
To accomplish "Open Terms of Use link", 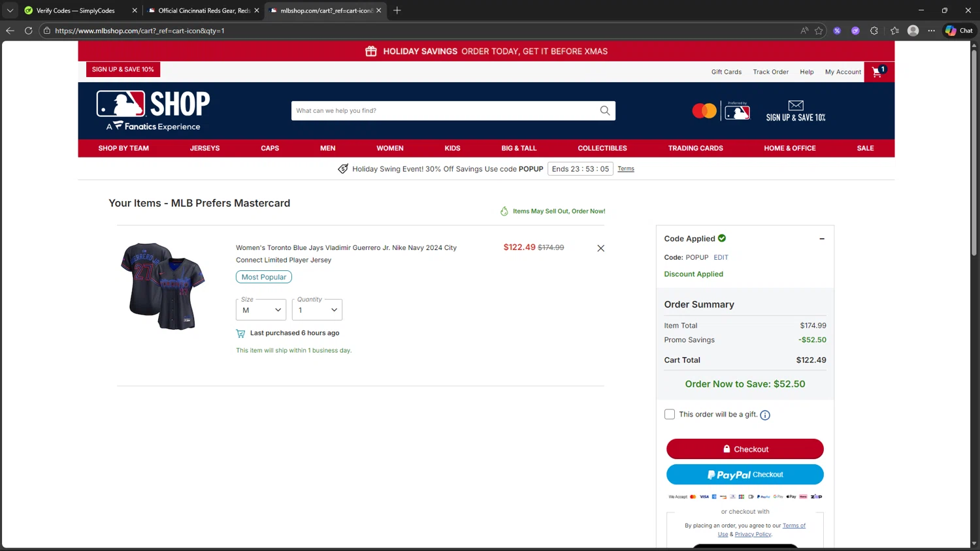I will tap(794, 526).
